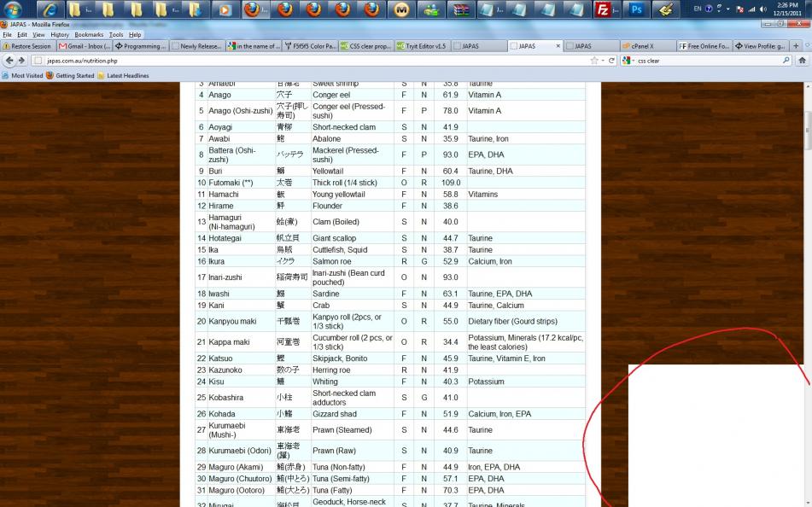Reload the nutrition page
This screenshot has height=507, width=812.
[x=611, y=61]
